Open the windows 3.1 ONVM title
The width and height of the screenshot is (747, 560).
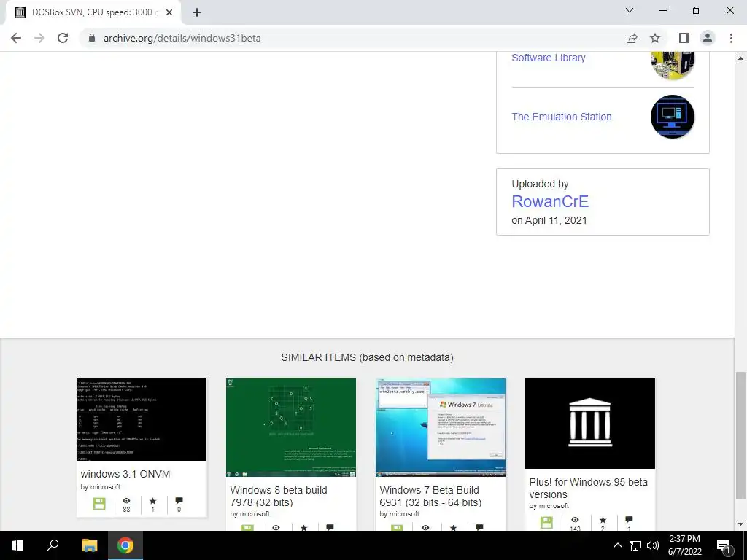click(x=125, y=474)
